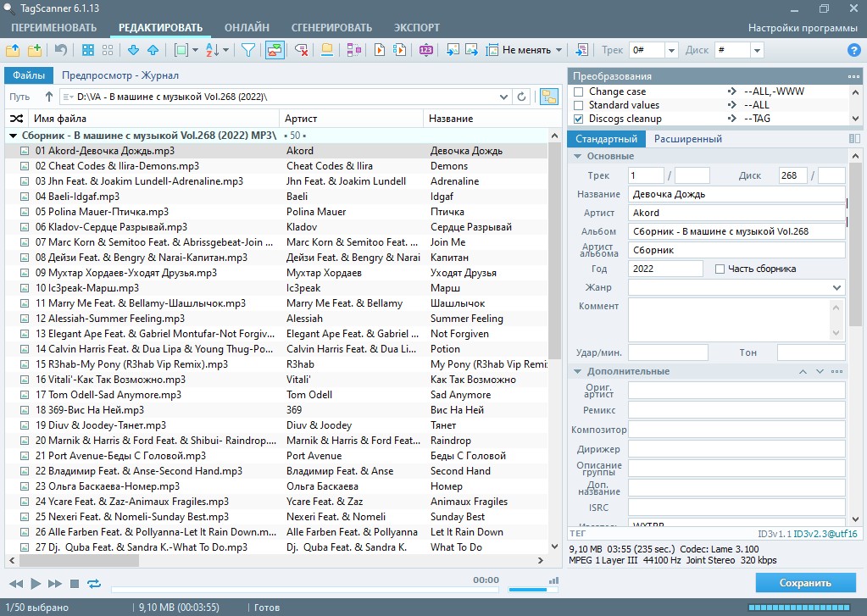
Task: Open the Жанр genre dropdown
Action: [x=837, y=288]
